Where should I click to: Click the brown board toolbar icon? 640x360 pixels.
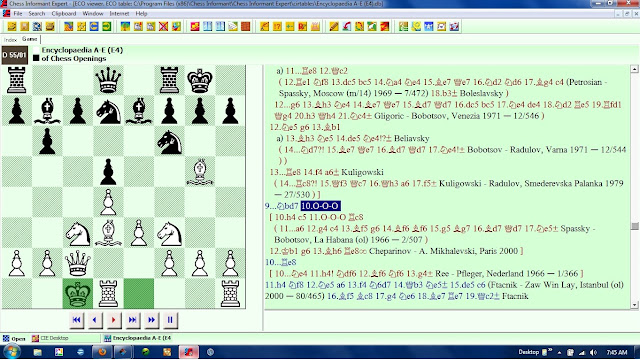[245, 27]
